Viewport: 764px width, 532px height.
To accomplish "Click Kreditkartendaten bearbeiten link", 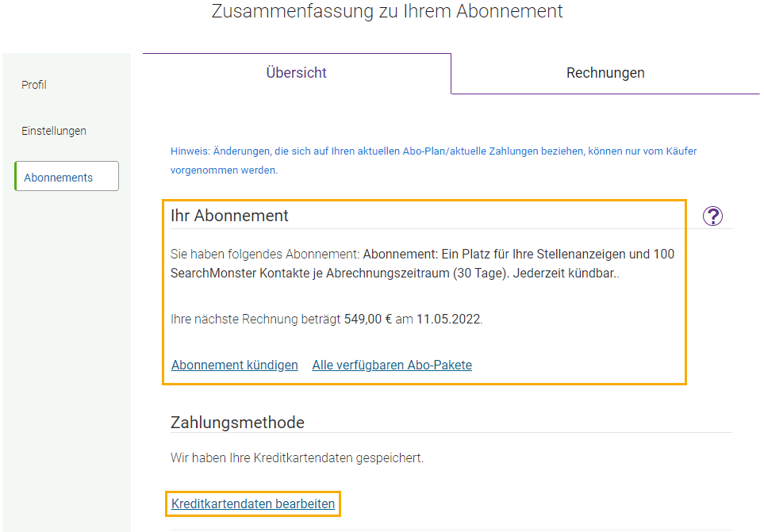I will click(253, 503).
